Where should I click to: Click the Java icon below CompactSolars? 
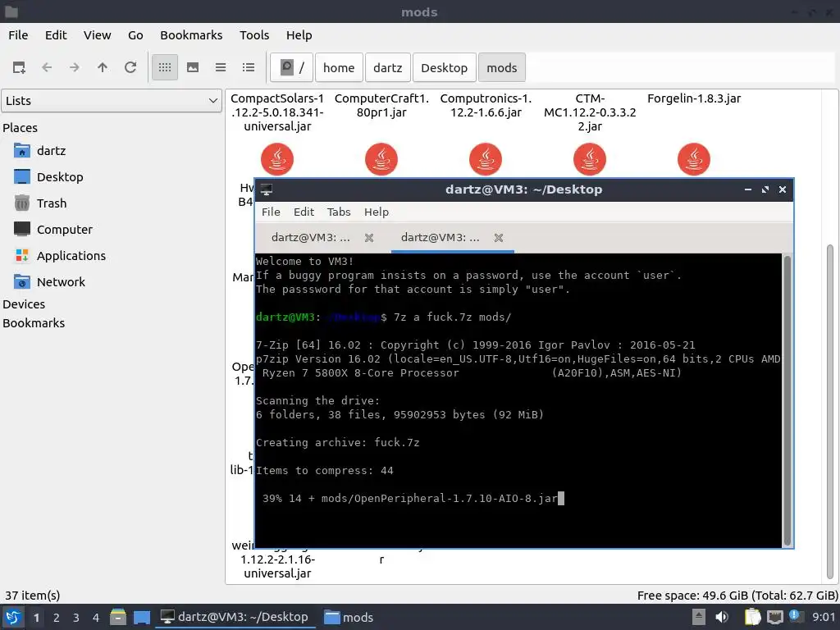click(277, 159)
